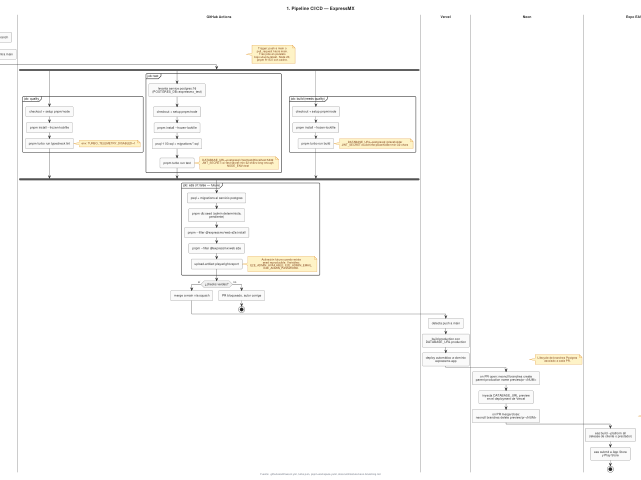Image resolution: width=641 pixels, height=480 pixels.
Task: Click 'pnpm install --frozen-lockfile' in the test job
Action: tap(177, 128)
